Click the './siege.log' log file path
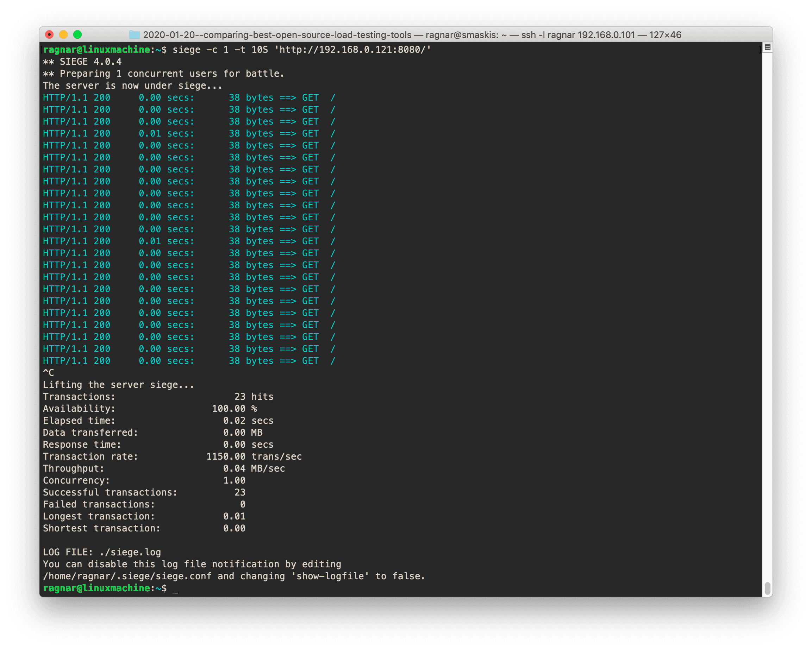 (x=130, y=552)
